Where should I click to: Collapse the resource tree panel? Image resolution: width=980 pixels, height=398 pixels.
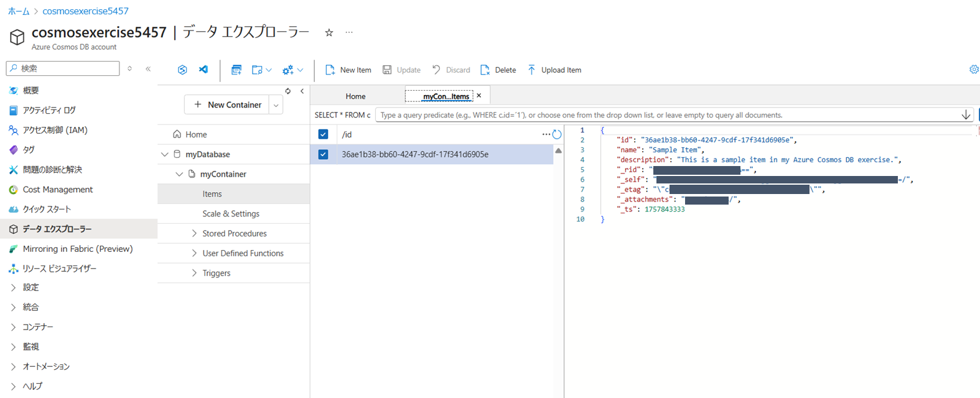tap(302, 91)
